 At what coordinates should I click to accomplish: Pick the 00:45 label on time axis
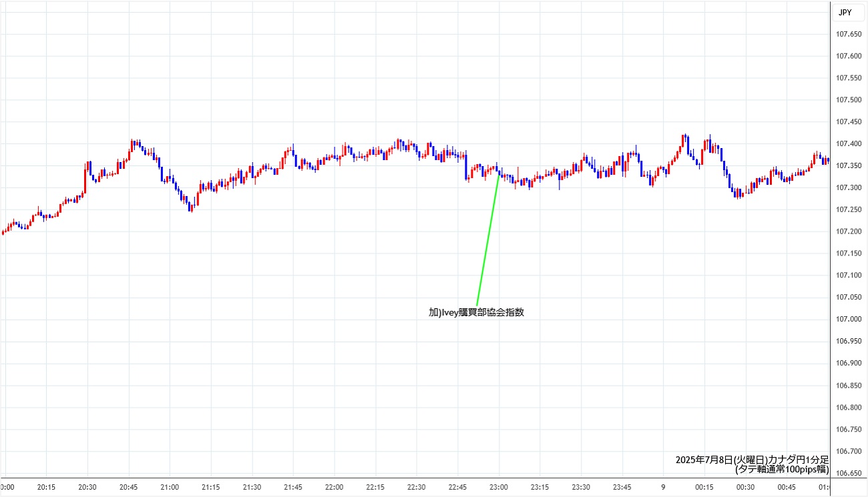coord(787,487)
